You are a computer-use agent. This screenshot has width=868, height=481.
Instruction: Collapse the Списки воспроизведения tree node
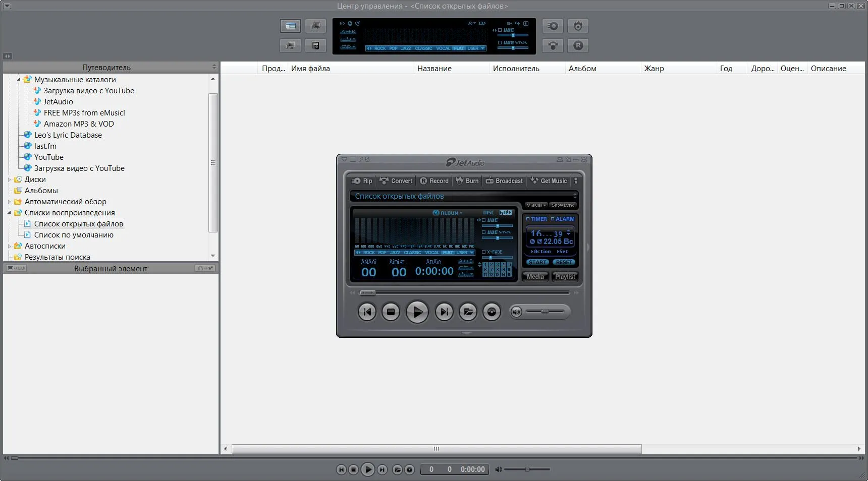pos(9,213)
